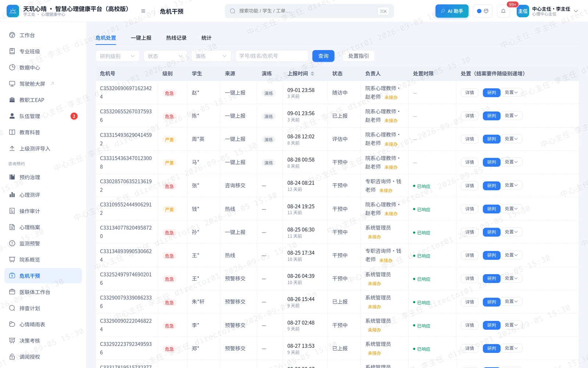Switch to the 统计 tab
This screenshot has height=368, width=588.
207,38
